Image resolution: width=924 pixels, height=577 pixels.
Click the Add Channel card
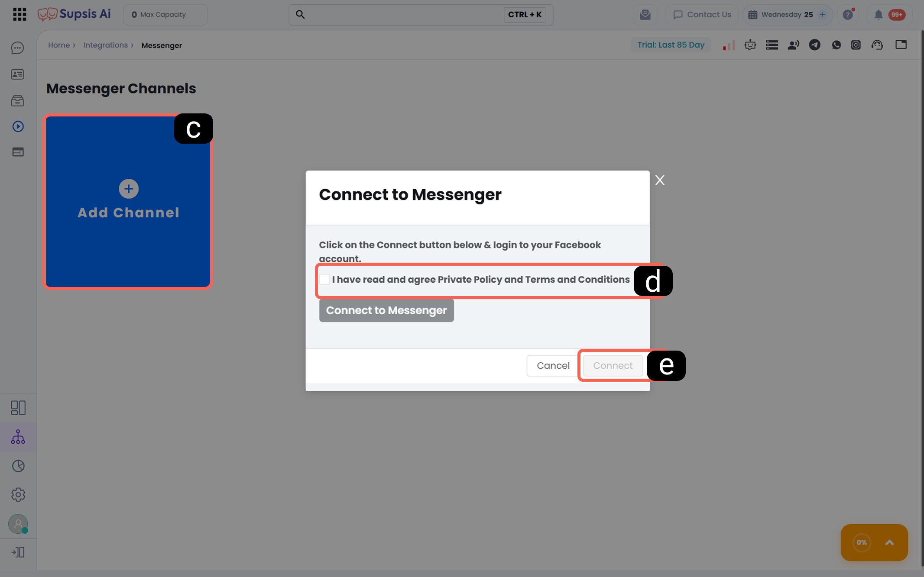pos(128,201)
